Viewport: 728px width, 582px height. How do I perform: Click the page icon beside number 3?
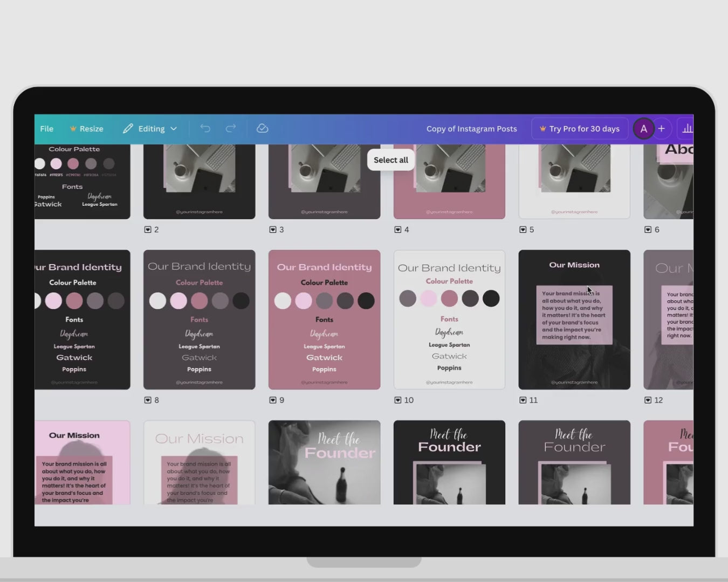point(273,230)
